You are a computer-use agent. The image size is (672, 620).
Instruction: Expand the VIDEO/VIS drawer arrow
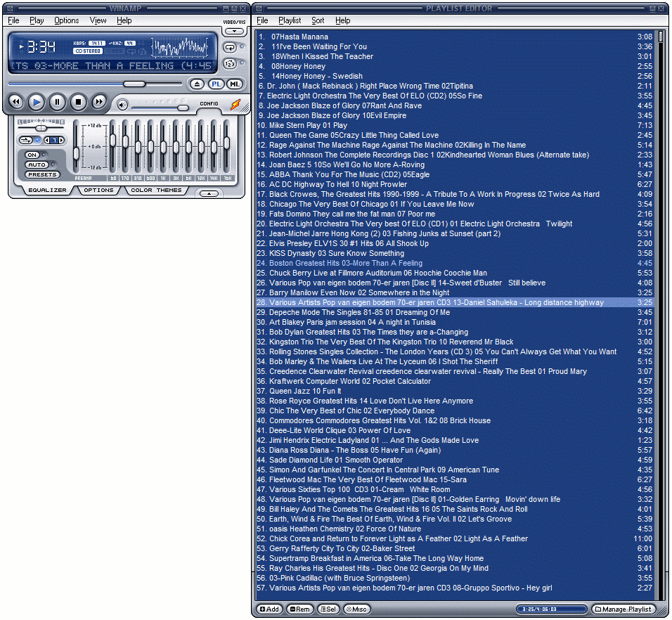click(x=234, y=31)
